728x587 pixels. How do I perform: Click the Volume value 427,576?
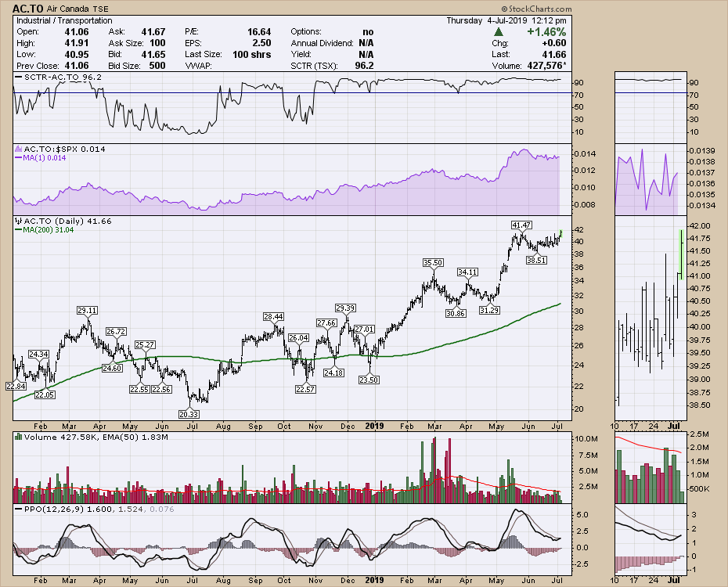pos(546,66)
